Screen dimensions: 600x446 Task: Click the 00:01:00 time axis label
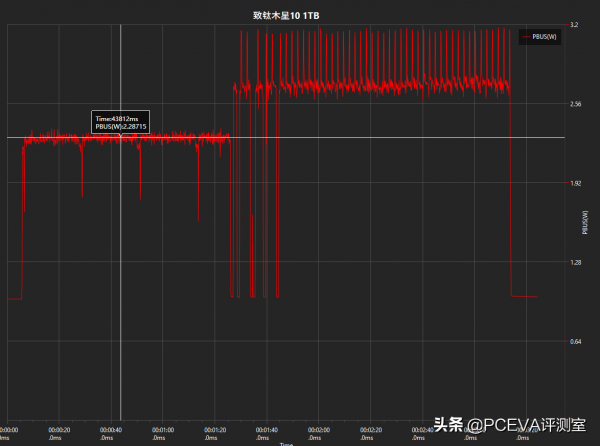click(162, 432)
